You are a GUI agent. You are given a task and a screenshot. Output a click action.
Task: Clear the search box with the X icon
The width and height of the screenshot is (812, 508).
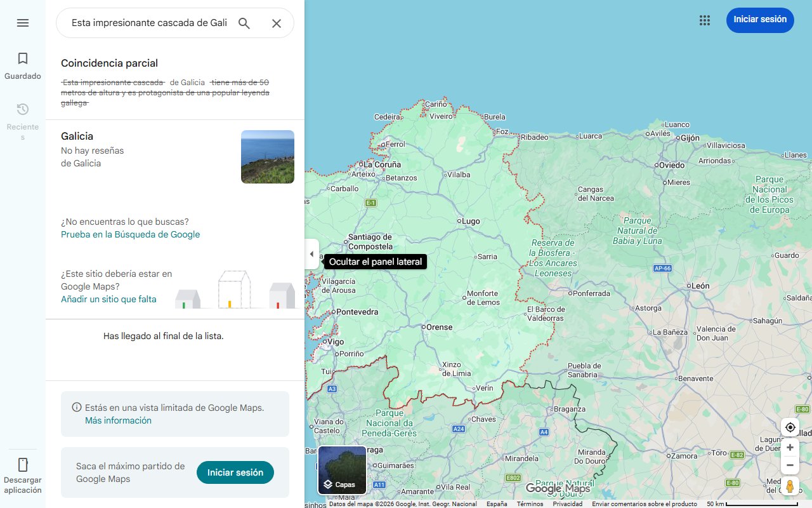coord(277,23)
